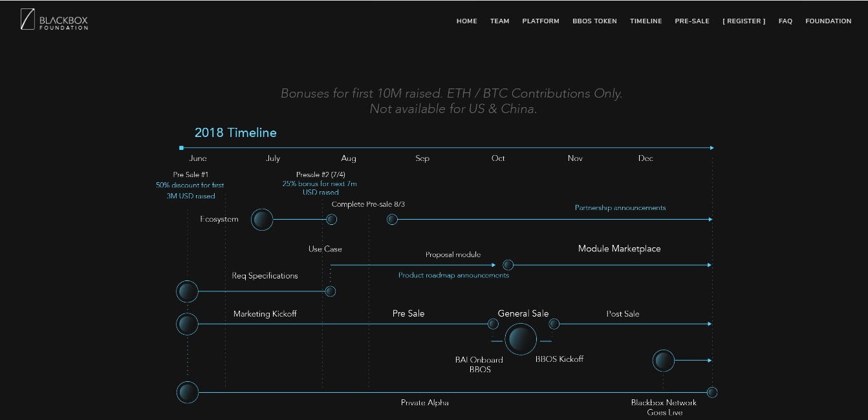The image size is (868, 420).
Task: Select the large Req Specifications start node
Action: 187,291
